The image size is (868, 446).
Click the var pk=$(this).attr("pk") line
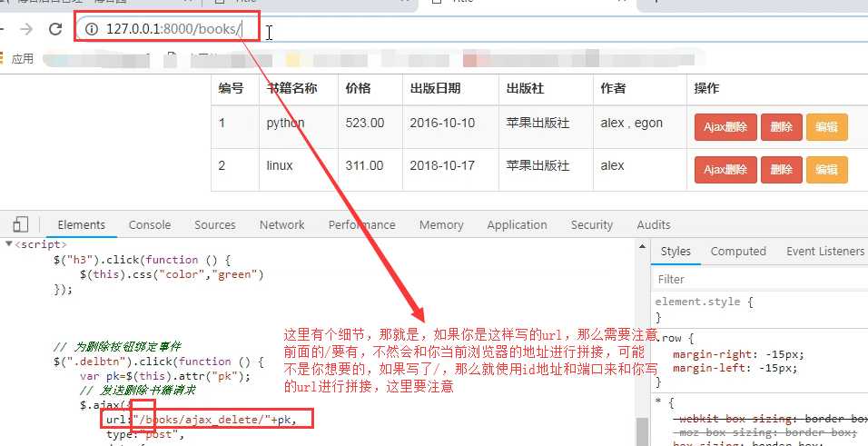tap(165, 376)
